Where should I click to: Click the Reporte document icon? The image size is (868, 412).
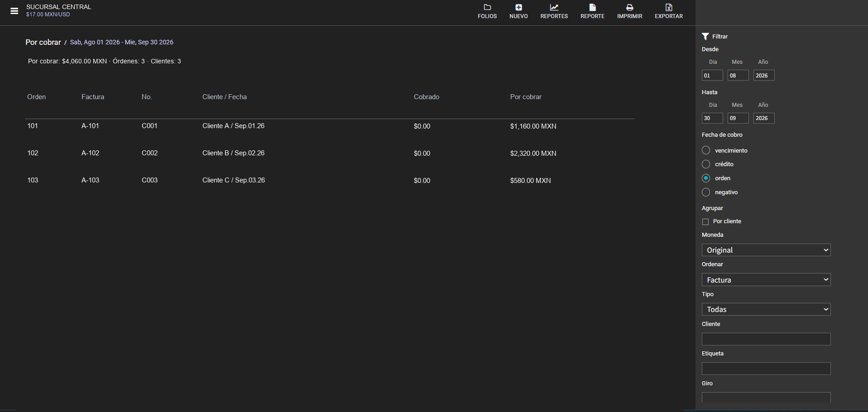point(592,7)
